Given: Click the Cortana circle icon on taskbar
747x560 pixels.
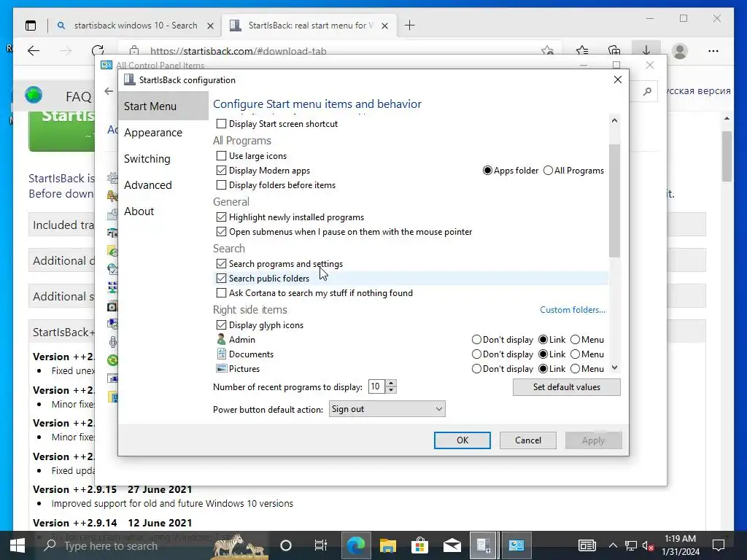Looking at the screenshot, I should [286, 545].
